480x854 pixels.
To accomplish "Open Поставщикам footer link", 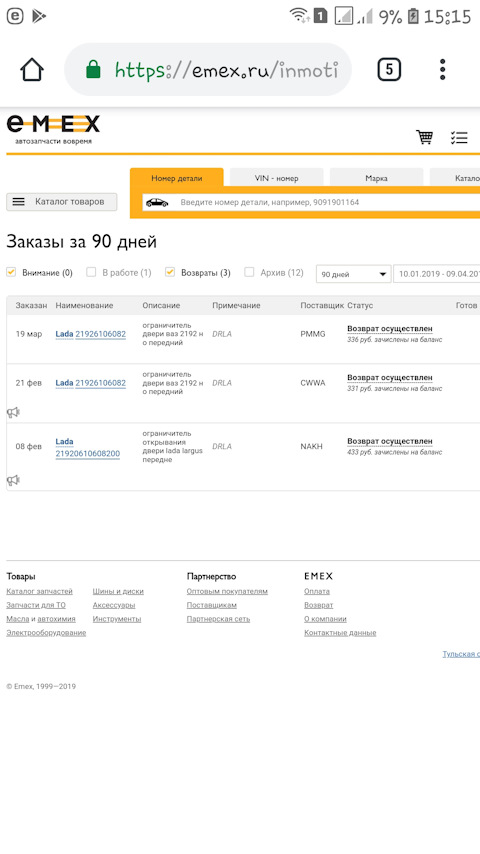I will pyautogui.click(x=211, y=605).
